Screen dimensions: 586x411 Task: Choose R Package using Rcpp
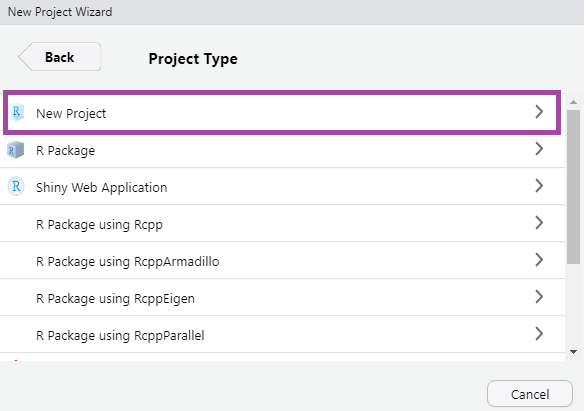[282, 223]
